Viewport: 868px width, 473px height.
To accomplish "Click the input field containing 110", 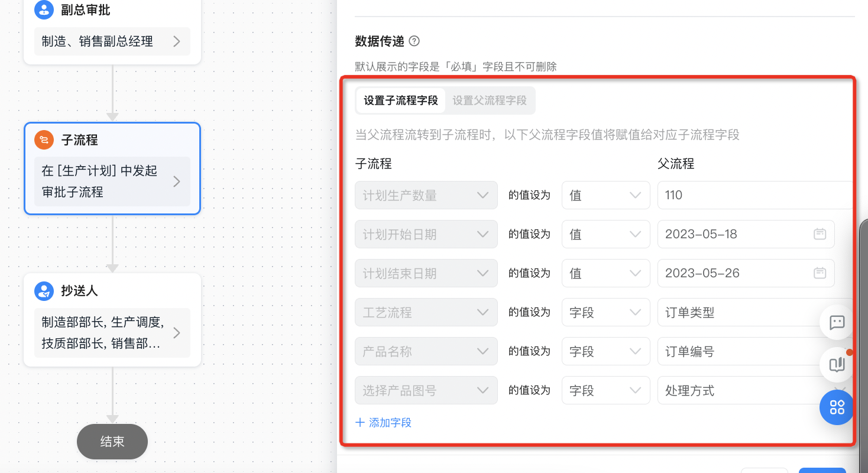I will point(754,195).
